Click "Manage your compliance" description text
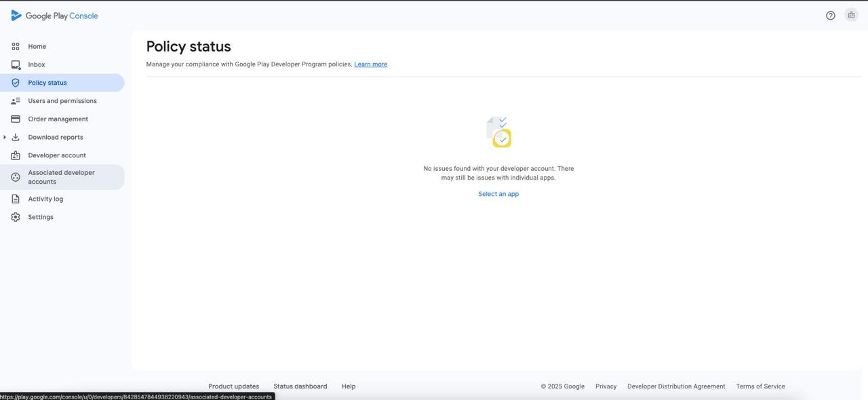The width and height of the screenshot is (868, 400). point(250,64)
